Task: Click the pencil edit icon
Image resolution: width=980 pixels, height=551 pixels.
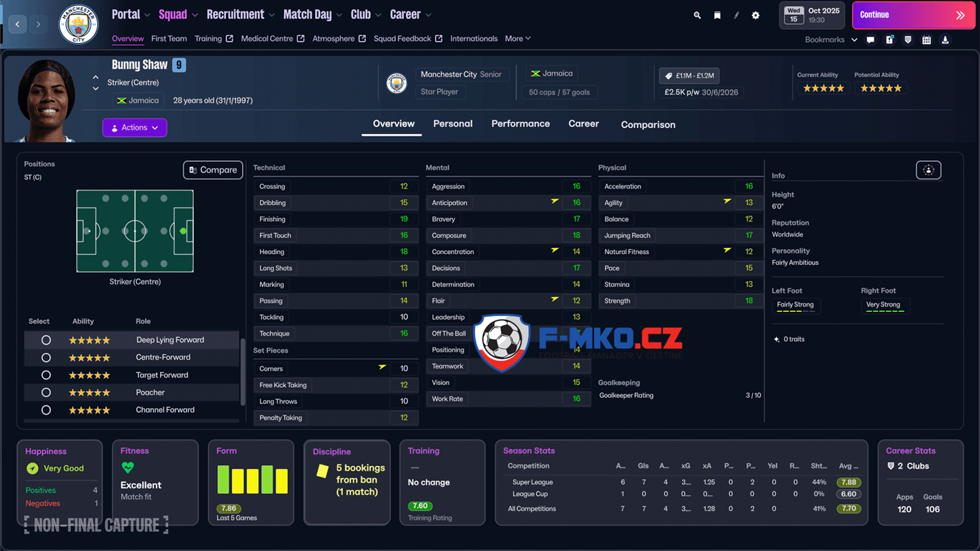Action: point(736,15)
